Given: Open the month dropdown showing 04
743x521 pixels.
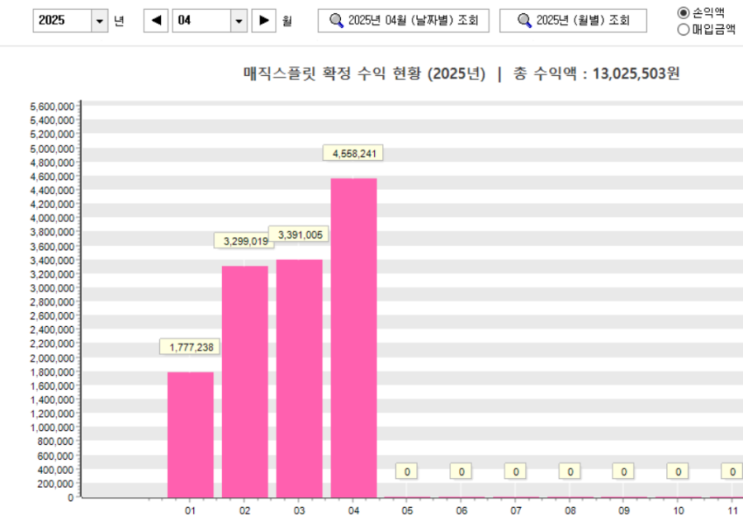Looking at the screenshot, I should coord(239,21).
